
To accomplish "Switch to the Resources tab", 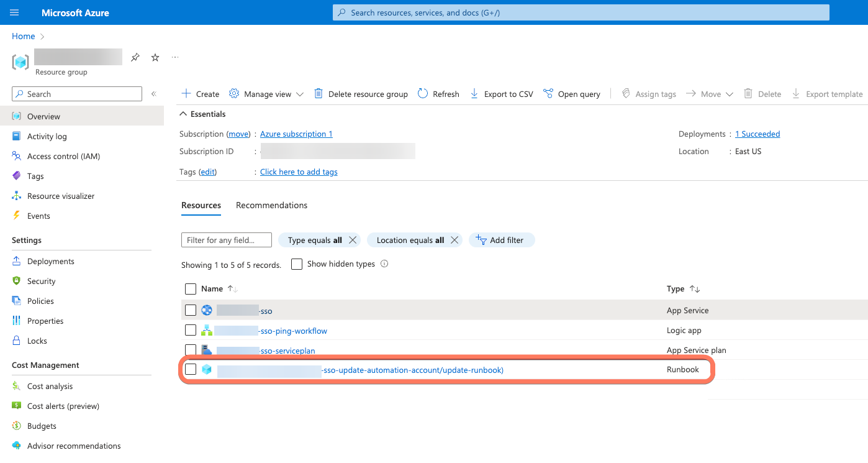I will (x=201, y=206).
